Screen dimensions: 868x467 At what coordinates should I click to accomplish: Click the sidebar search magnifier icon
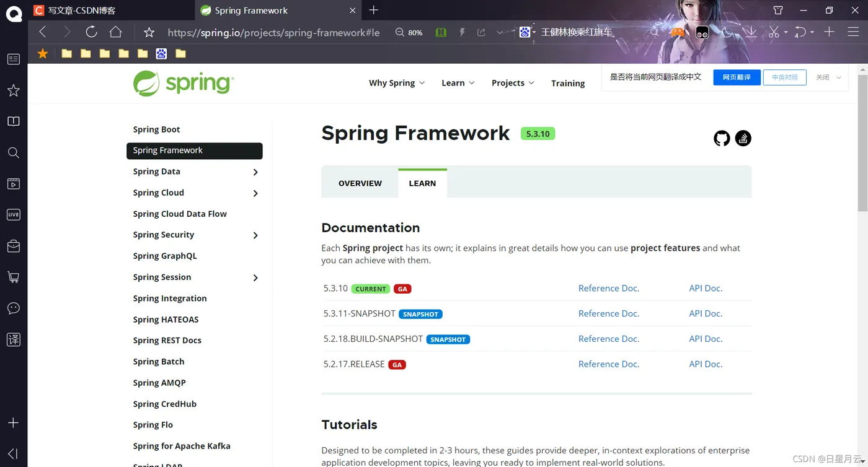[13, 152]
